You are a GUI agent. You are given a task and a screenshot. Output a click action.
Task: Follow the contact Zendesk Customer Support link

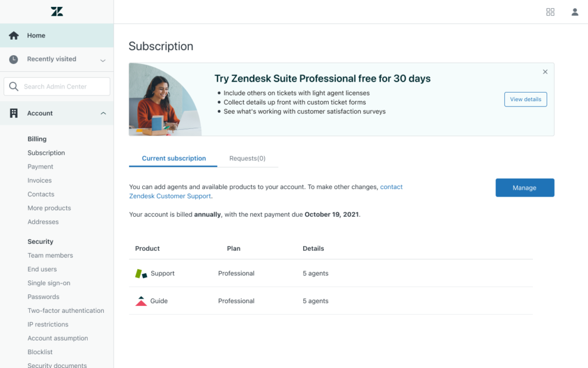[391, 187]
